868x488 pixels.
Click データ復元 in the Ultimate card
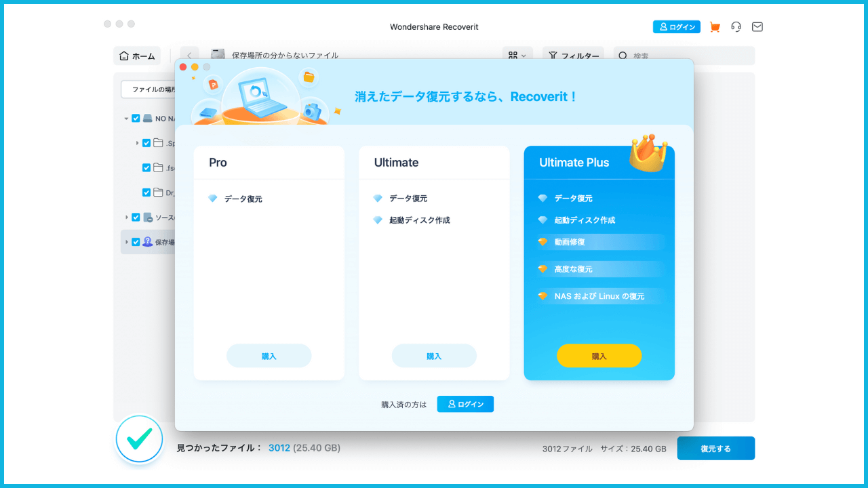pyautogui.click(x=408, y=199)
